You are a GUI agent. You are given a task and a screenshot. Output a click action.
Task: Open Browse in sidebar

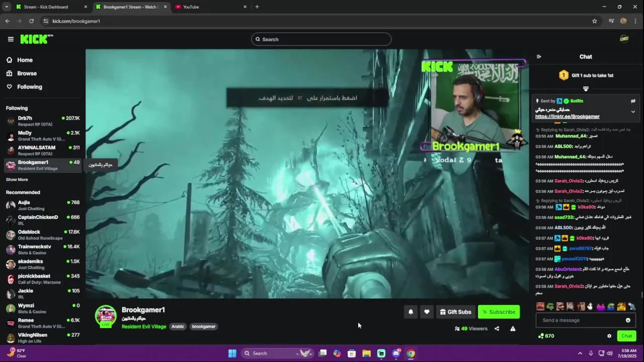tap(27, 73)
